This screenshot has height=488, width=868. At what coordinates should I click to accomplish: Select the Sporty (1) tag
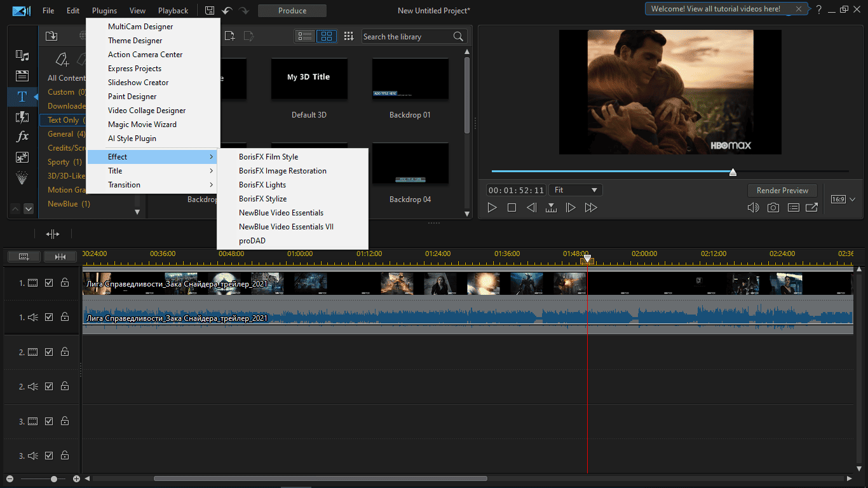pyautogui.click(x=65, y=162)
